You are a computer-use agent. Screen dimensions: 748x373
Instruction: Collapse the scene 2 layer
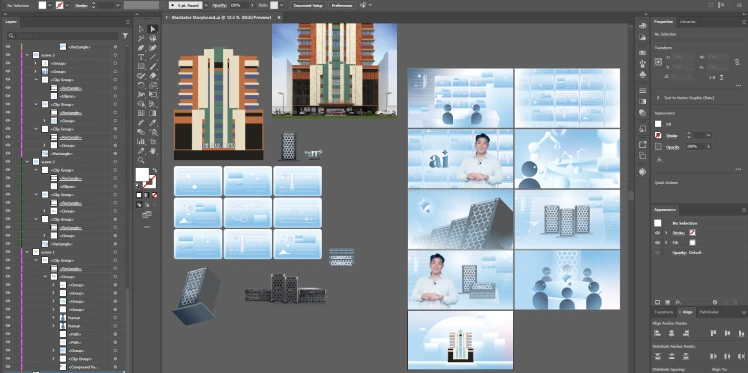27,162
